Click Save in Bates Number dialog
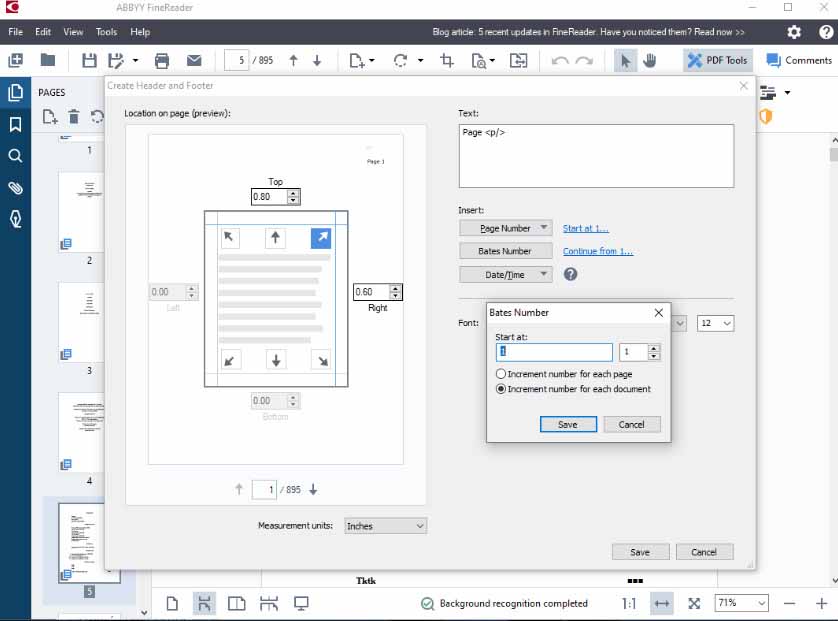 coord(566,424)
